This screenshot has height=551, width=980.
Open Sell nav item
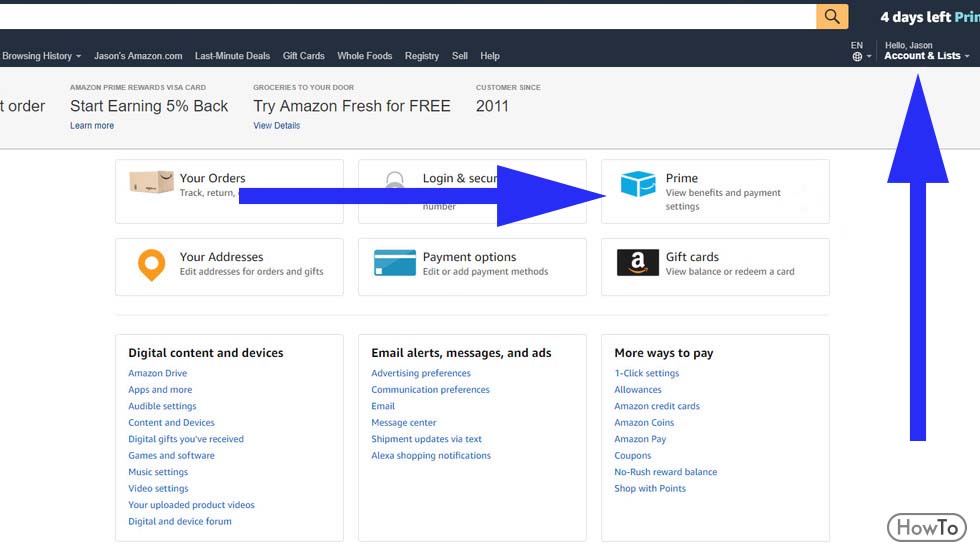point(460,56)
